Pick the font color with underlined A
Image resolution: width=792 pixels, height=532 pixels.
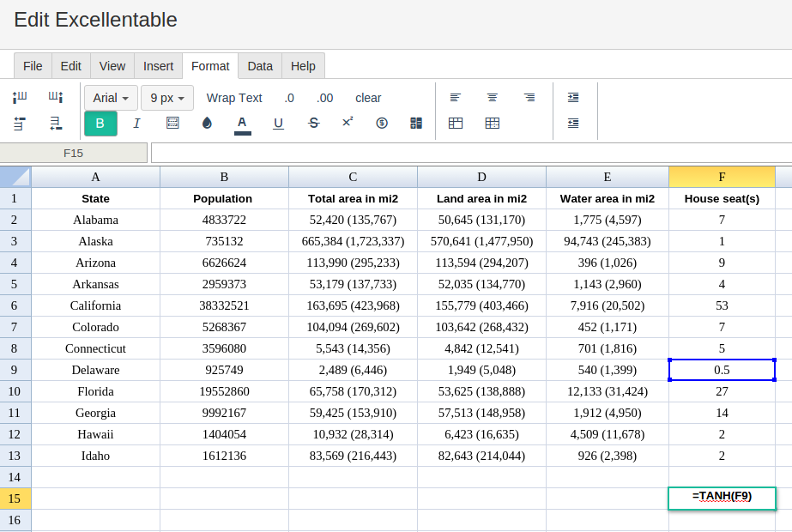pos(243,124)
